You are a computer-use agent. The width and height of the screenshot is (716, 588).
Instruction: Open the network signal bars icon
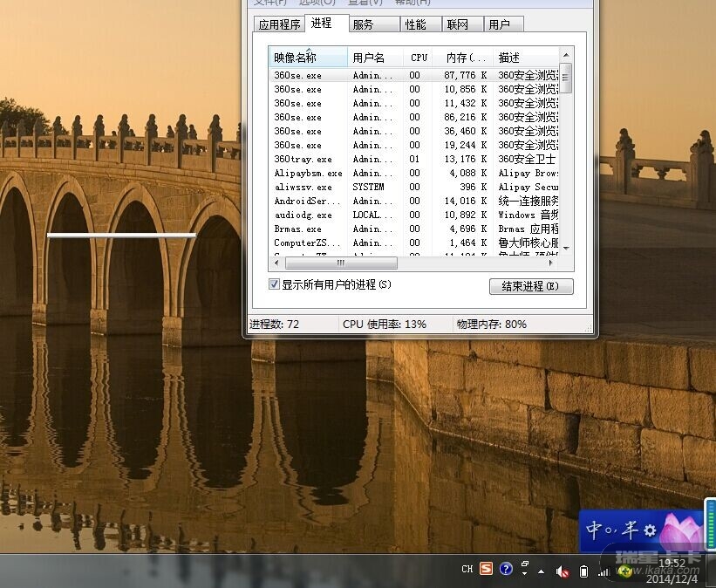point(603,572)
